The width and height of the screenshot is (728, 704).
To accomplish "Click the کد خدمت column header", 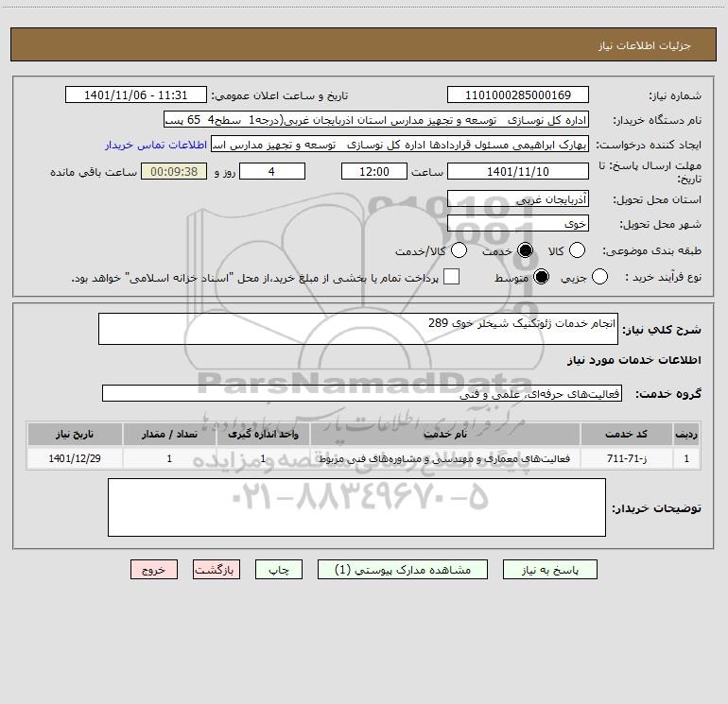I will pyautogui.click(x=626, y=434).
